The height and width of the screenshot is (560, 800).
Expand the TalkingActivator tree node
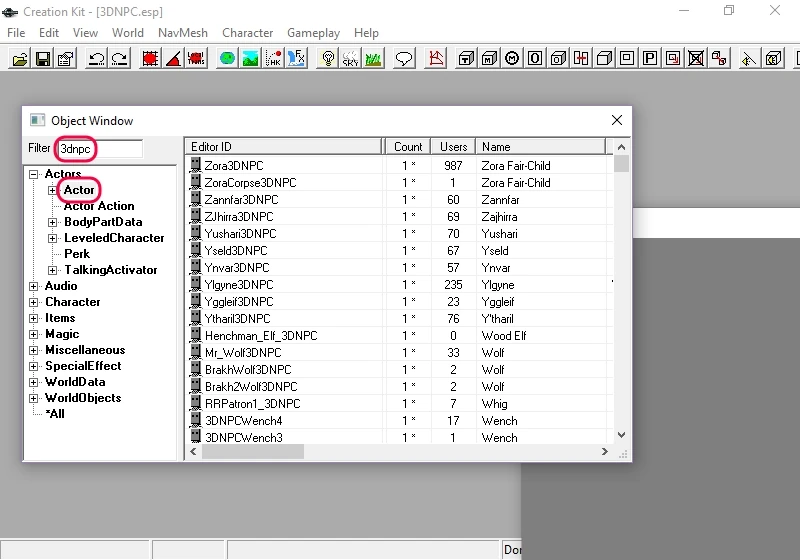tap(52, 270)
